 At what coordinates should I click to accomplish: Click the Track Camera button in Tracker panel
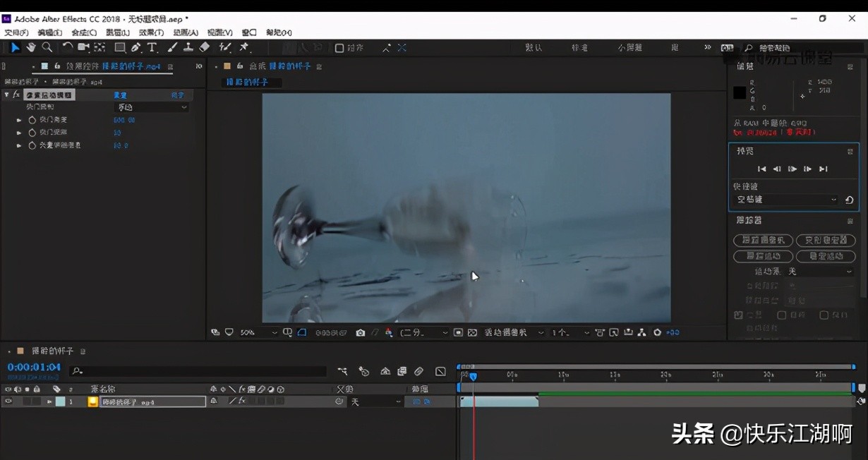(x=762, y=240)
